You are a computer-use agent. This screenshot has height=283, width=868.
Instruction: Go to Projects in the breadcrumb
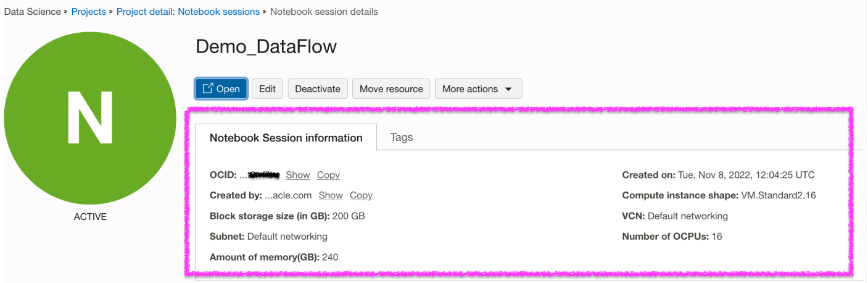tap(89, 12)
